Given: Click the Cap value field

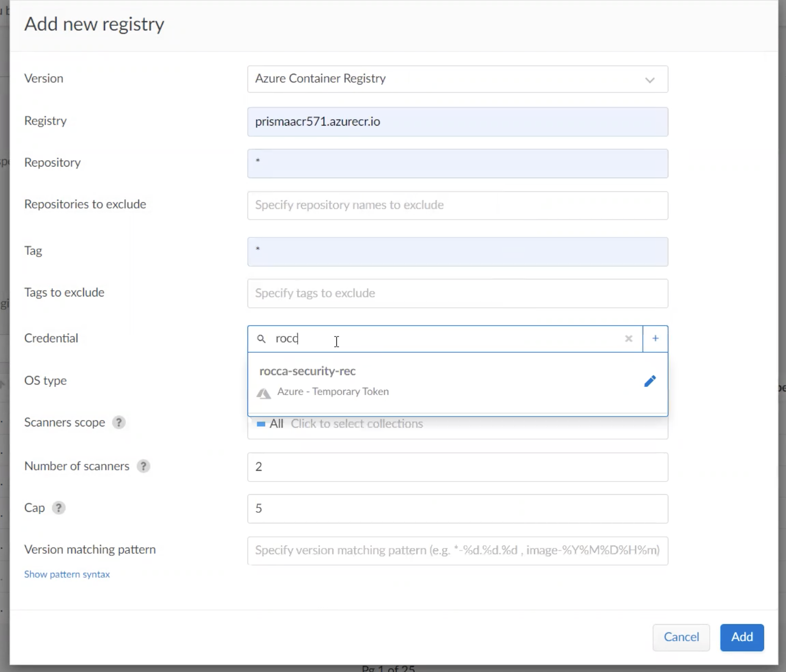Looking at the screenshot, I should (x=457, y=508).
